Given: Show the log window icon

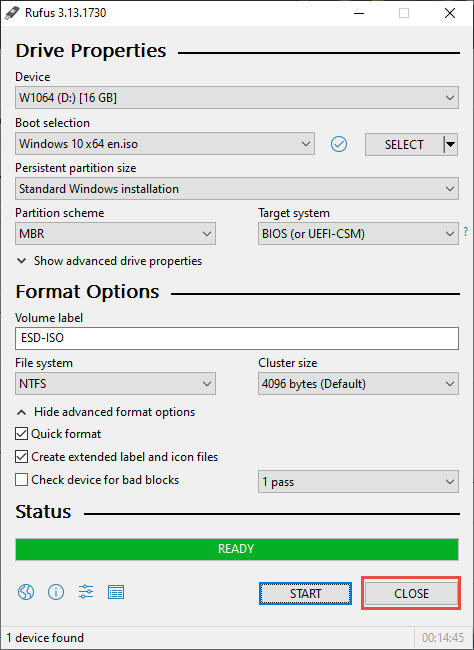Looking at the screenshot, I should 116,592.
